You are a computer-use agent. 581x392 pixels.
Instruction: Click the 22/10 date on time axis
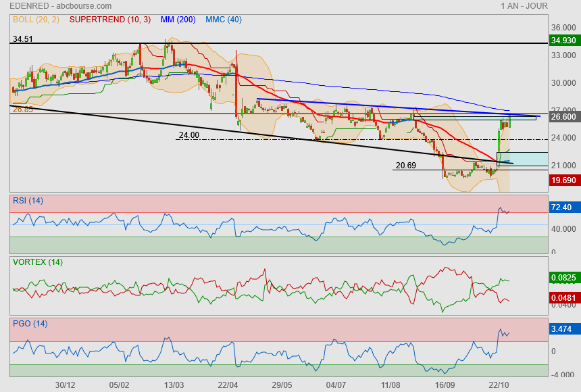(x=499, y=385)
